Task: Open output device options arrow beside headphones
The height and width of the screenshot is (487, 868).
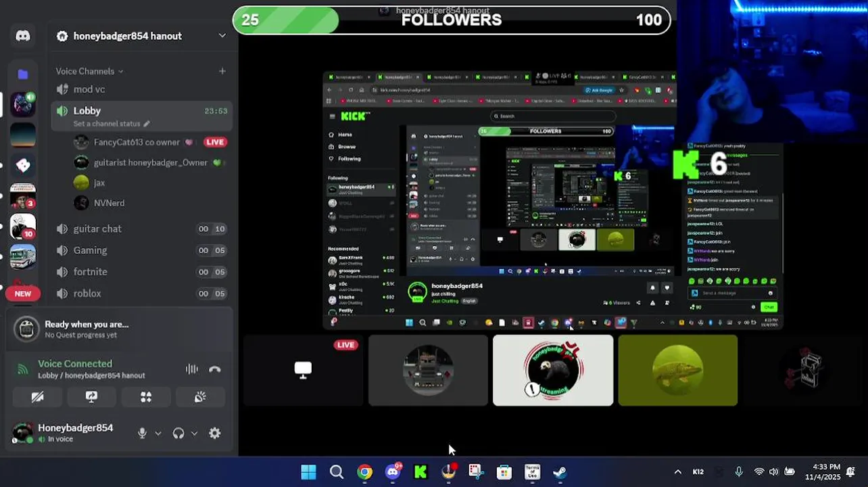Action: tap(195, 434)
